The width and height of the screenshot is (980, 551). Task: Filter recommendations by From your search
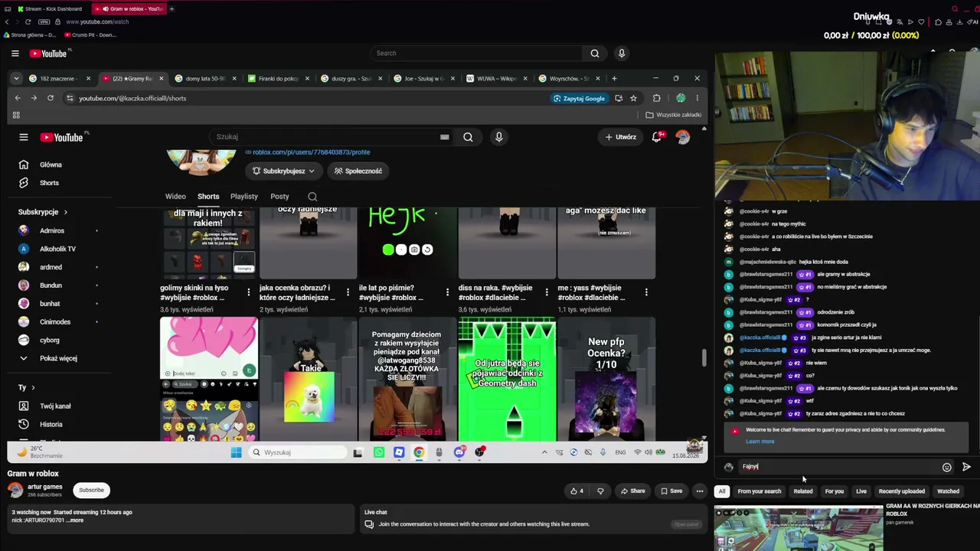tap(759, 491)
